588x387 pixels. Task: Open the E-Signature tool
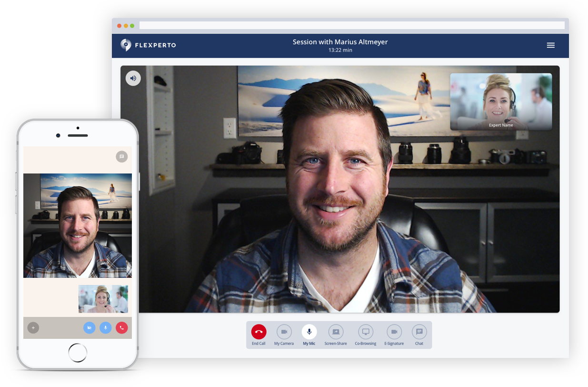pyautogui.click(x=394, y=332)
